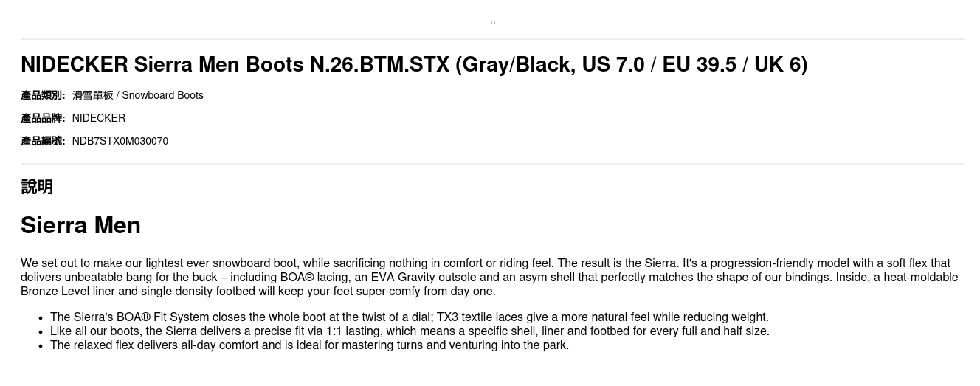Click the bullet marker before "Like all our boots"
This screenshot has width=980, height=386.
coord(41,332)
